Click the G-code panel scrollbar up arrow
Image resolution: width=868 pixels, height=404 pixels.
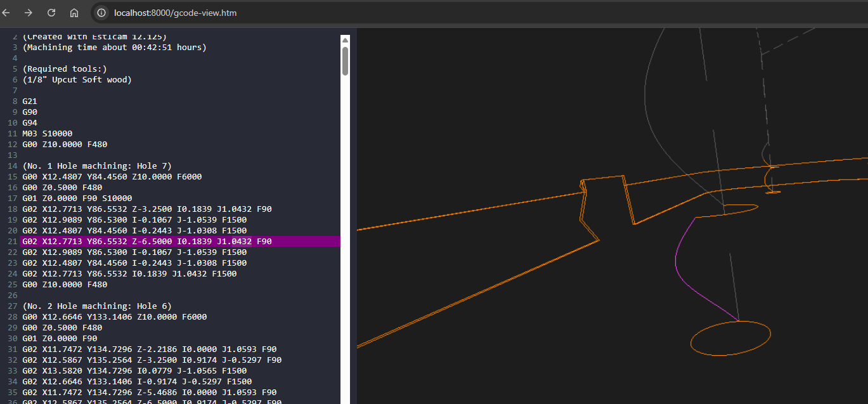345,39
